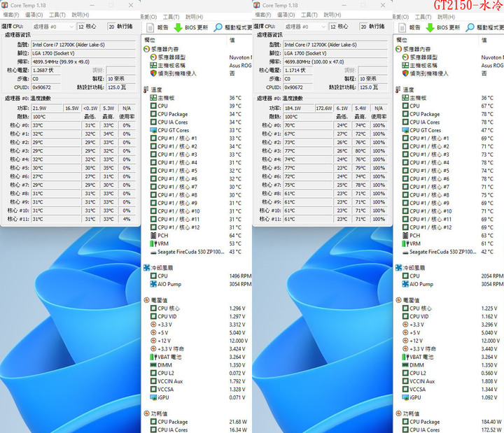
Task: Open 選項(O) menu in the Core Temp window showing 21.9W
Action: [34, 15]
